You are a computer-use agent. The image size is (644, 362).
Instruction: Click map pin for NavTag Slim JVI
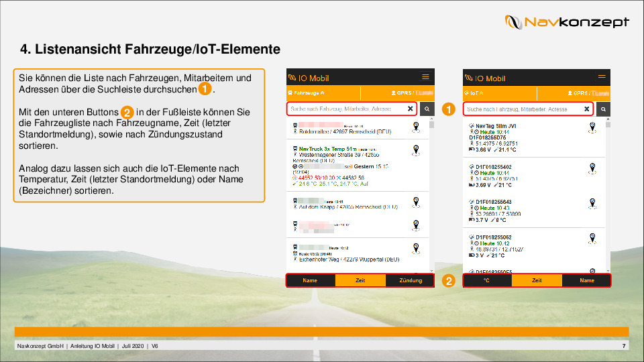click(592, 128)
